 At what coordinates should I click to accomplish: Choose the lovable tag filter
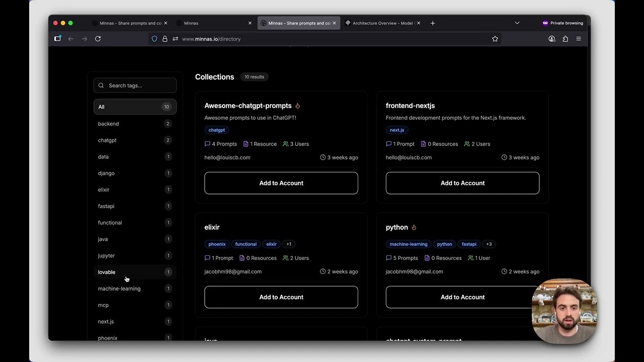(x=135, y=272)
